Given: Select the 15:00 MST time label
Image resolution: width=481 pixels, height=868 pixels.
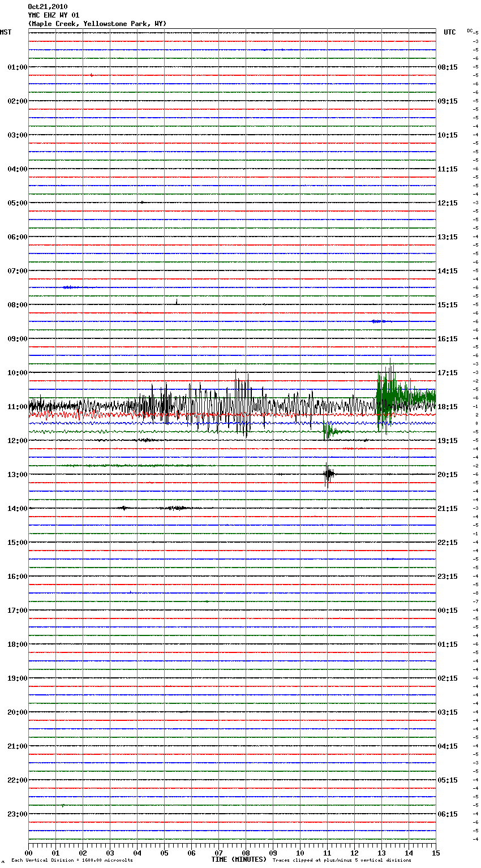Looking at the screenshot, I should [17, 543].
